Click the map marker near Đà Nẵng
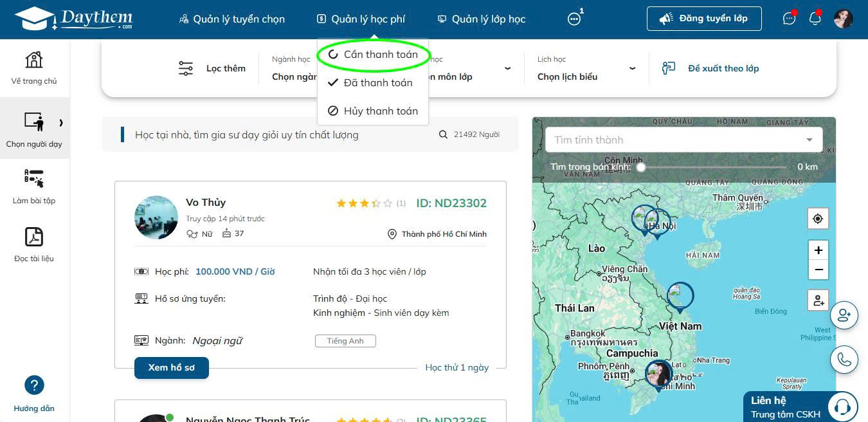868x422 pixels. click(x=680, y=297)
